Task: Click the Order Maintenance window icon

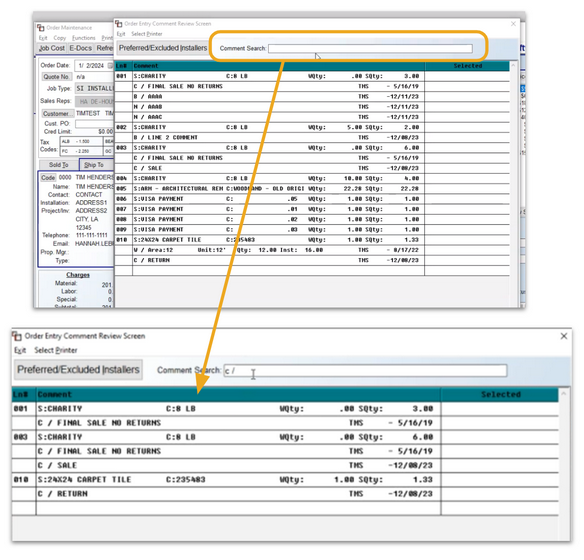Action: pyautogui.click(x=41, y=28)
